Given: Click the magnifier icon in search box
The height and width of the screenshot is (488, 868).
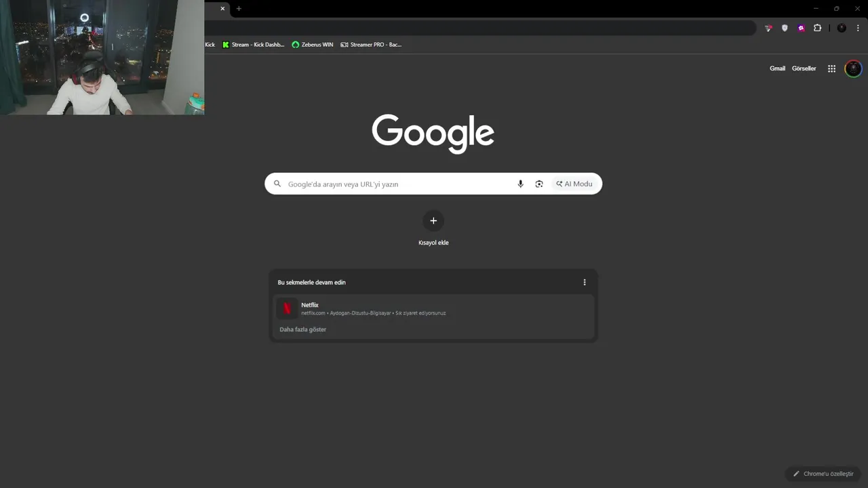Looking at the screenshot, I should pos(277,184).
